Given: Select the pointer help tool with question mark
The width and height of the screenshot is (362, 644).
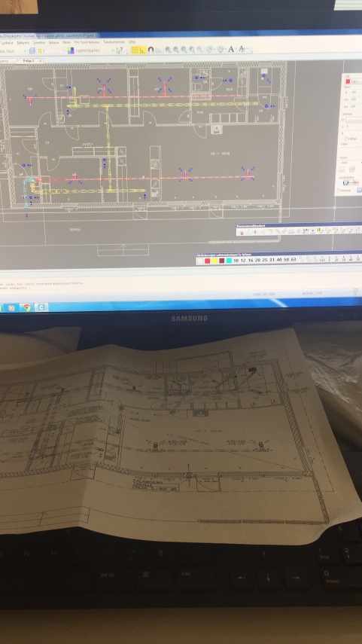Looking at the screenshot, I should (x=120, y=50).
